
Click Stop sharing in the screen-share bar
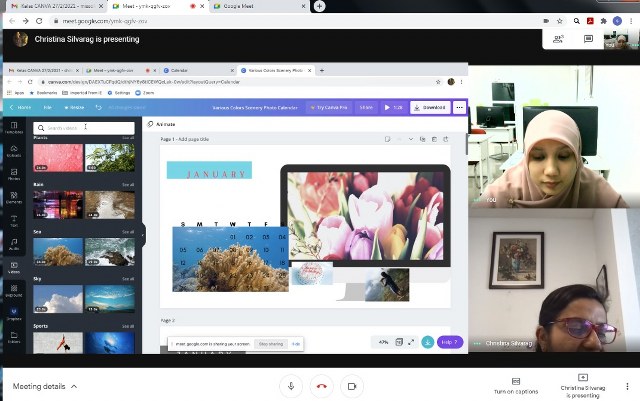point(271,344)
